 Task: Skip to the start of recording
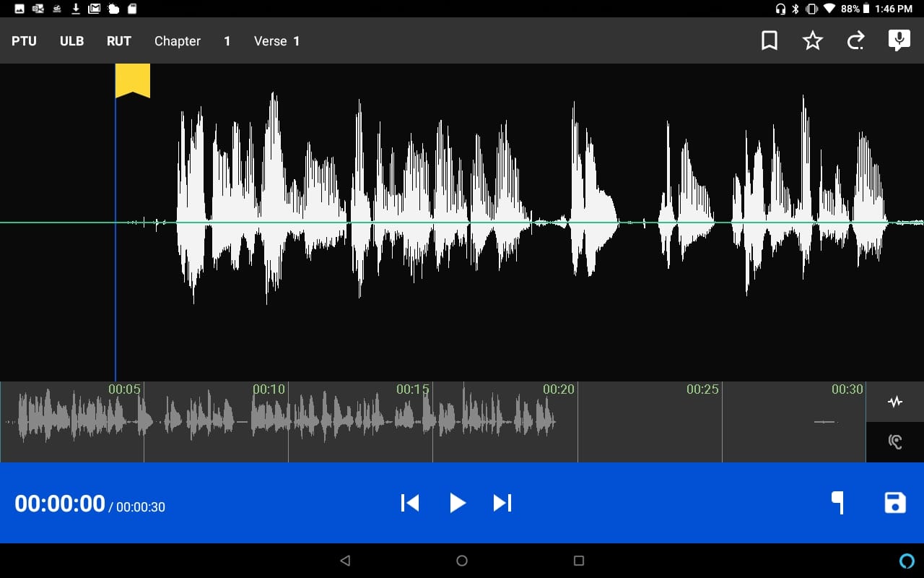410,503
